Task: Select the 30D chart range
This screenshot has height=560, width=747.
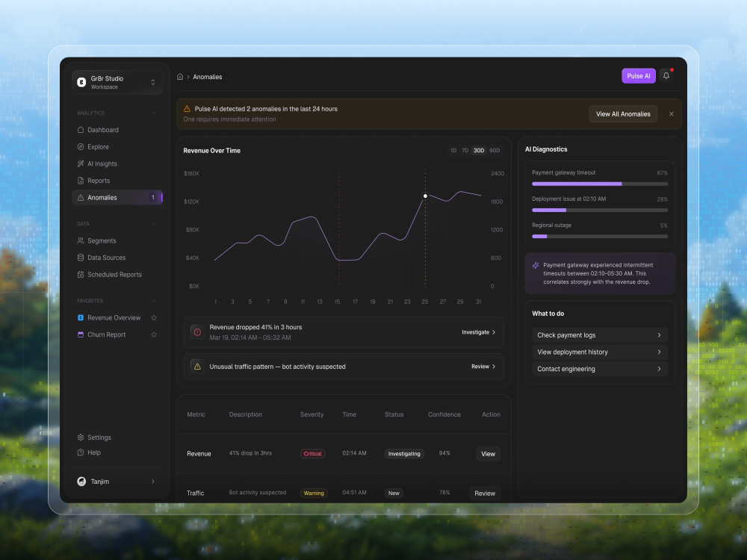Action: click(x=479, y=151)
